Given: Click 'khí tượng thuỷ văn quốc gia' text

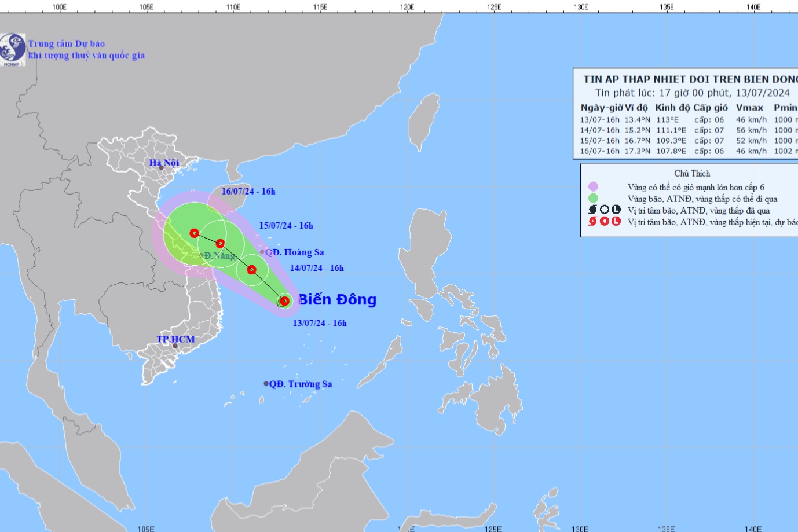Looking at the screenshot, I should tap(86, 56).
